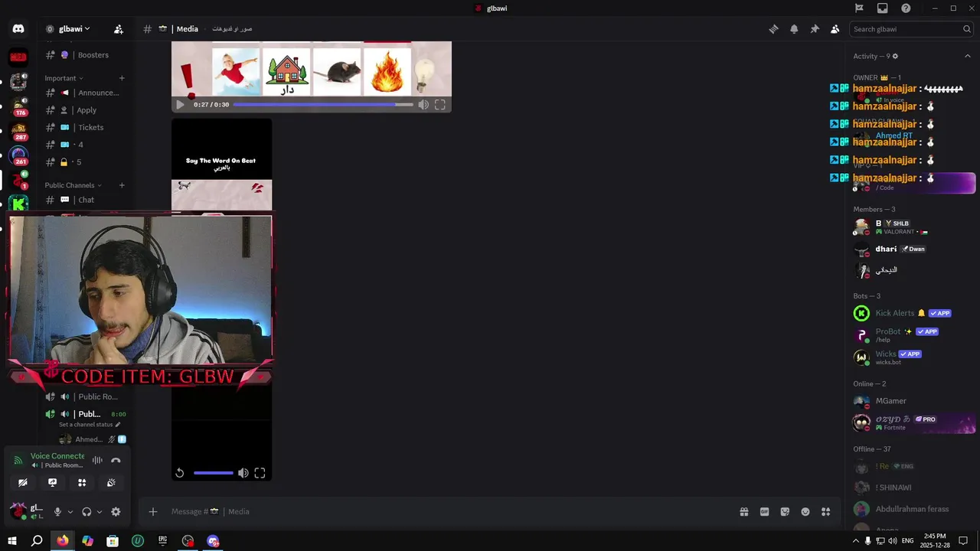
Task: Mute the first video's volume icon
Action: [x=423, y=105]
